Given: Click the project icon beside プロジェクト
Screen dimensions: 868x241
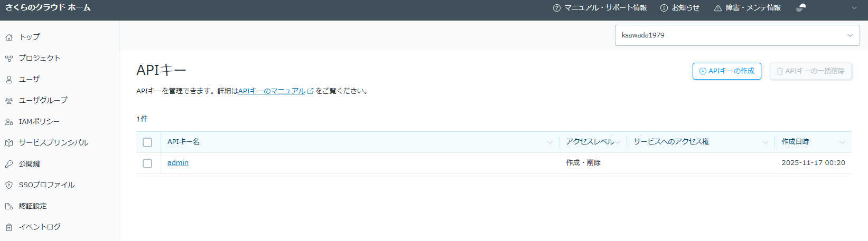Looking at the screenshot, I should click(x=9, y=59).
